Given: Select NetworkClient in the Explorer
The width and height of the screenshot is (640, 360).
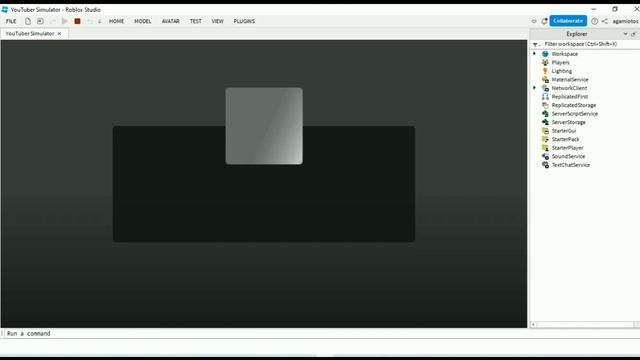Looking at the screenshot, I should tap(569, 88).
